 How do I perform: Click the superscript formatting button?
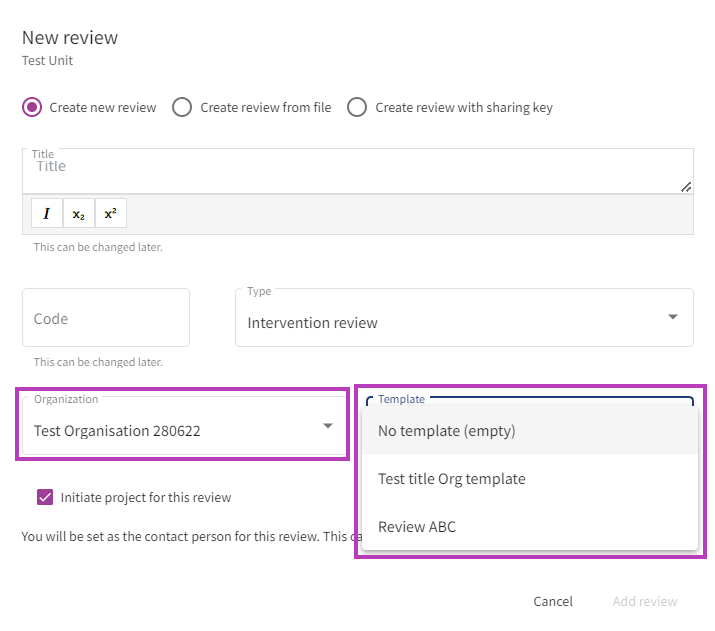click(110, 214)
